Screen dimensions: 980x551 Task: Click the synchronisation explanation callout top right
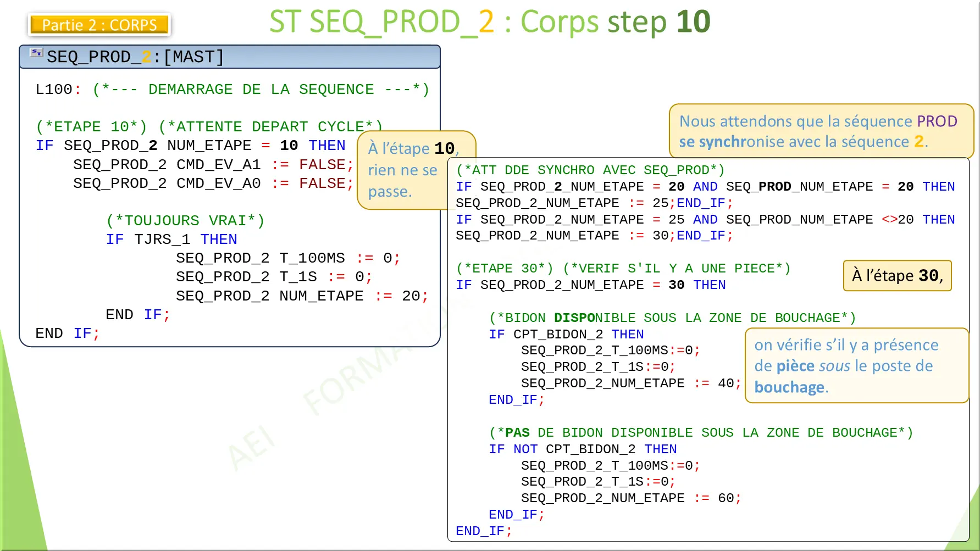[x=822, y=131]
